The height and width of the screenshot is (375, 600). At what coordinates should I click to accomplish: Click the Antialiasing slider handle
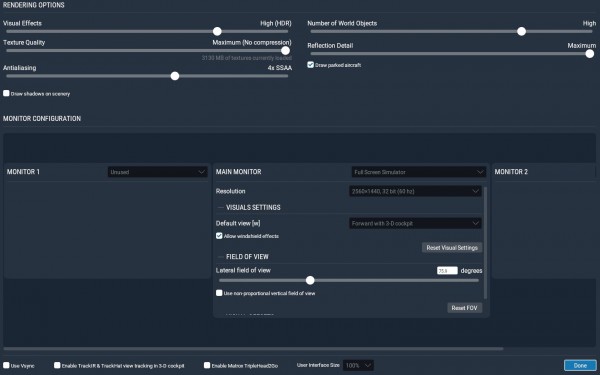[x=175, y=76]
